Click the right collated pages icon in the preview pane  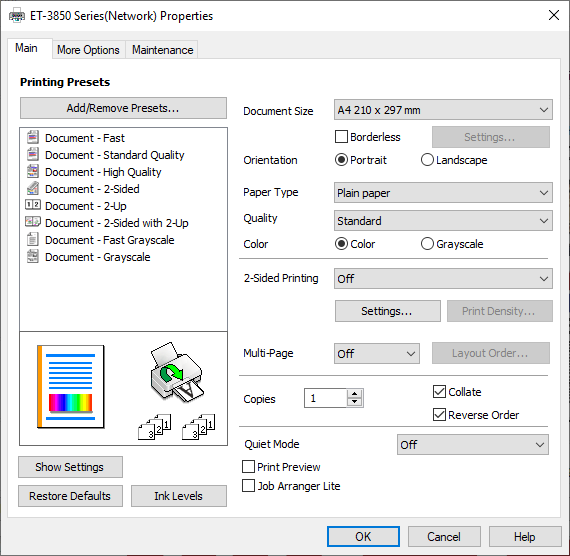[198, 427]
